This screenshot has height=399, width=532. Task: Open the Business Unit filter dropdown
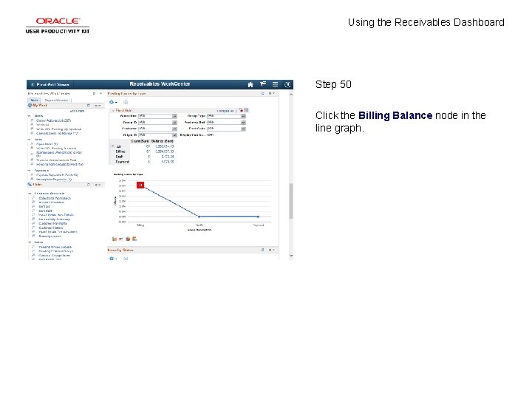point(226,122)
